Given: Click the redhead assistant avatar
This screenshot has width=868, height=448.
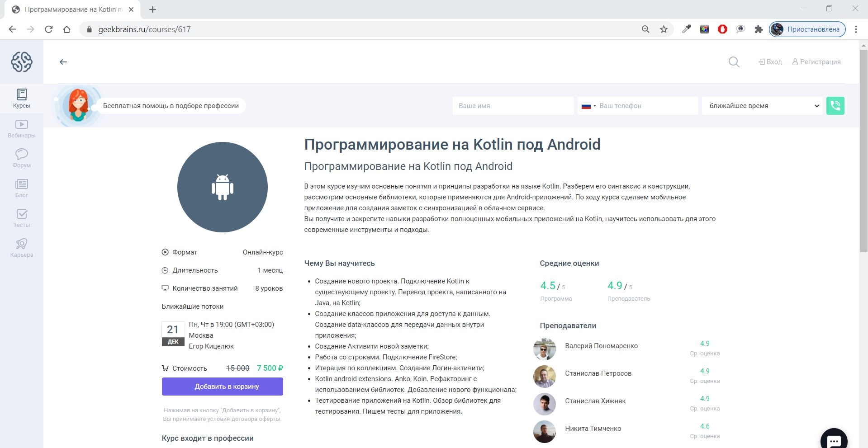Looking at the screenshot, I should (78, 106).
